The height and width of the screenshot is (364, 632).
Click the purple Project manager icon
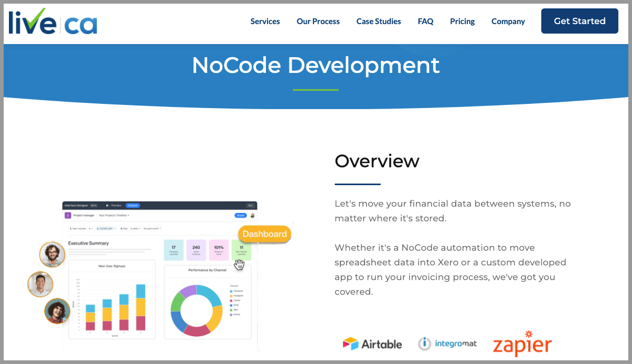68,215
